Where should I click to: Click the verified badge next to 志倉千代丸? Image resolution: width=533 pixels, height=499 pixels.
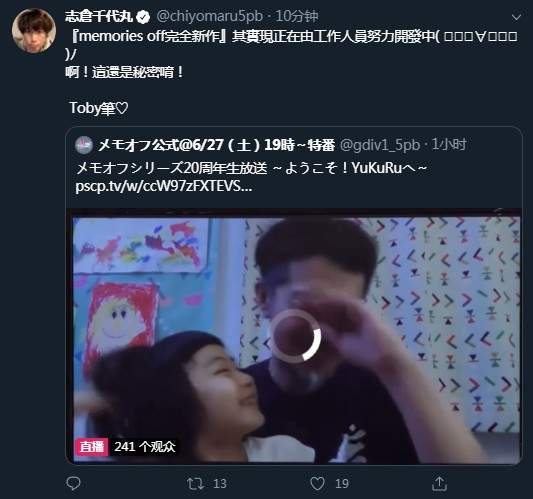pos(143,17)
